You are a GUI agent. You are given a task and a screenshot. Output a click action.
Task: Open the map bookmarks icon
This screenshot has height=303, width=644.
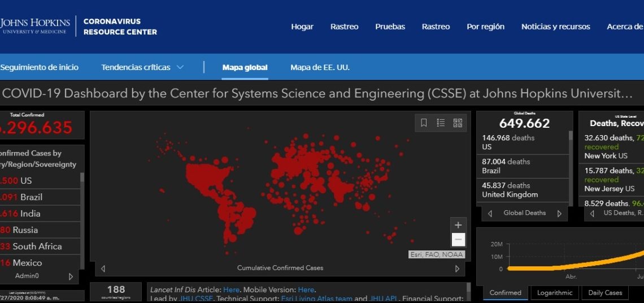(424, 123)
